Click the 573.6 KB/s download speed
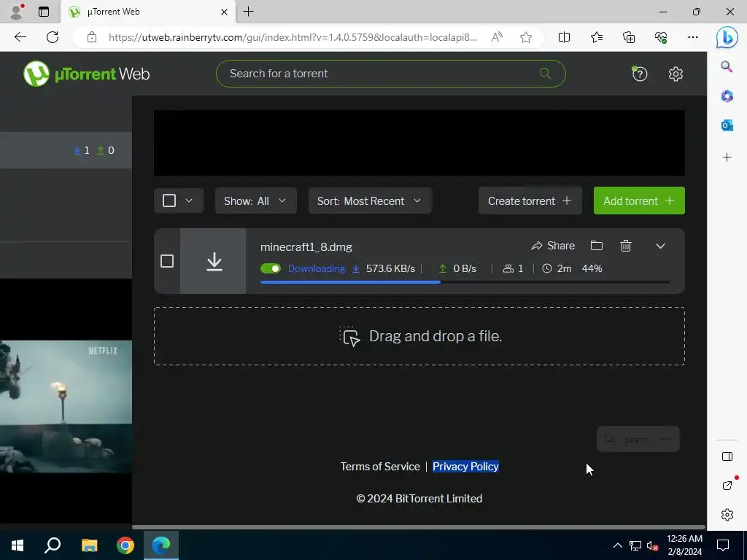This screenshot has height=560, width=747. [390, 268]
